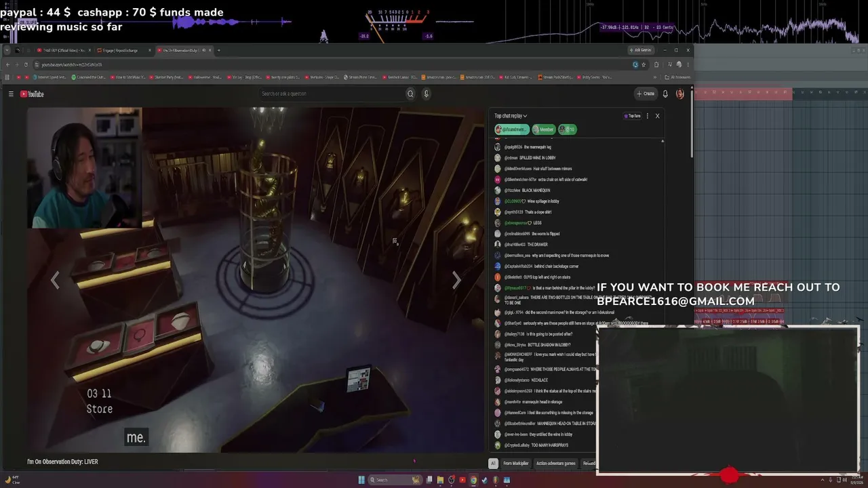
Task: Open the How to Edit Music bookmark
Action: coord(128,77)
